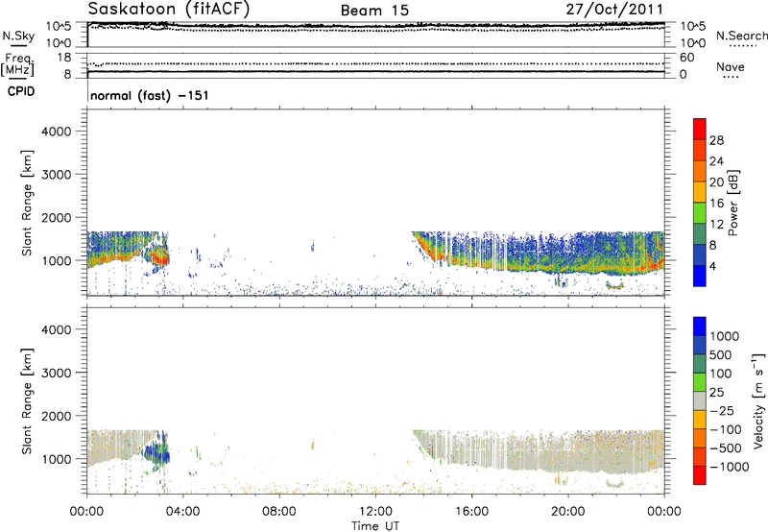Click the "4000" range tick of the power panel

tap(56, 132)
